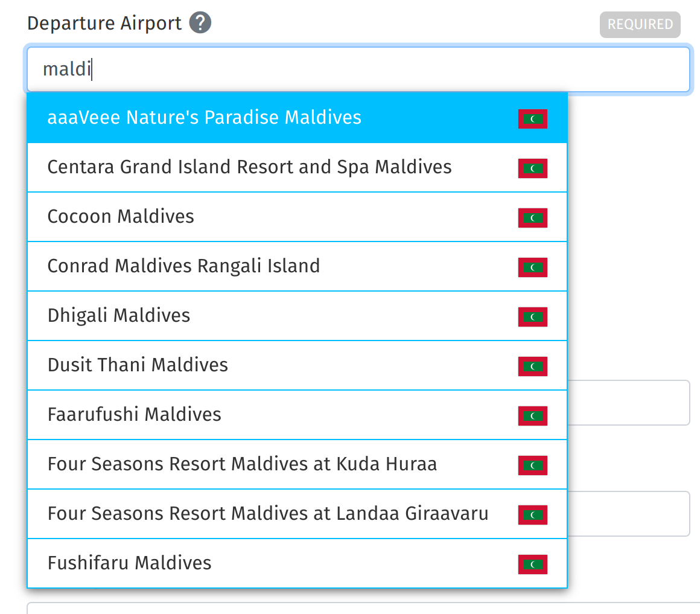
Task: Select Conrad Maldives Rangali Island option
Action: [297, 267]
